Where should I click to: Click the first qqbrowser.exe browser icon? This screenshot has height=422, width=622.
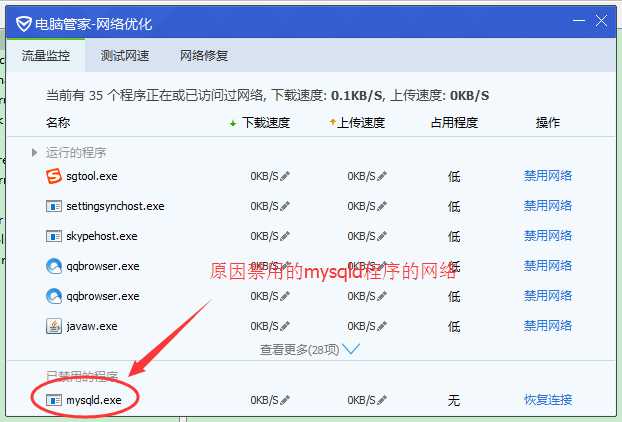click(54, 266)
